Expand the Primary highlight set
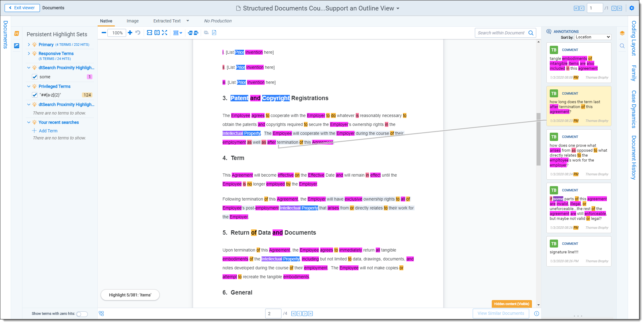The image size is (644, 324). pos(29,45)
